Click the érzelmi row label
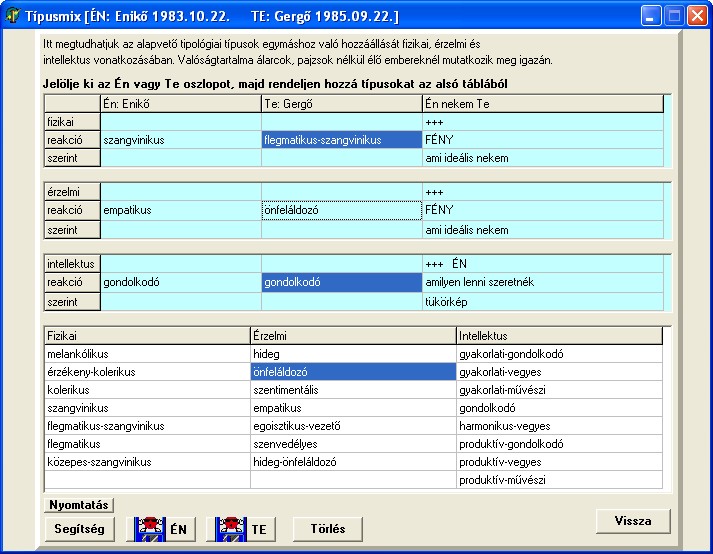713x554 pixels. point(72,192)
